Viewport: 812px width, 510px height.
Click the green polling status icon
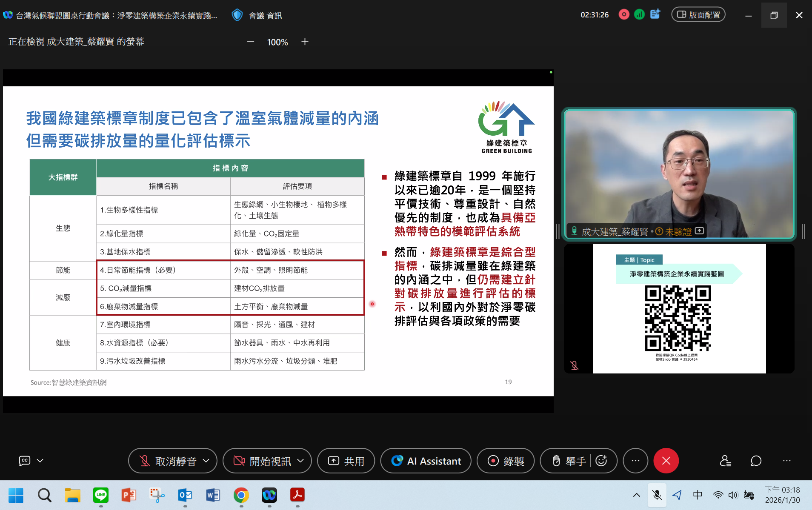click(x=639, y=14)
